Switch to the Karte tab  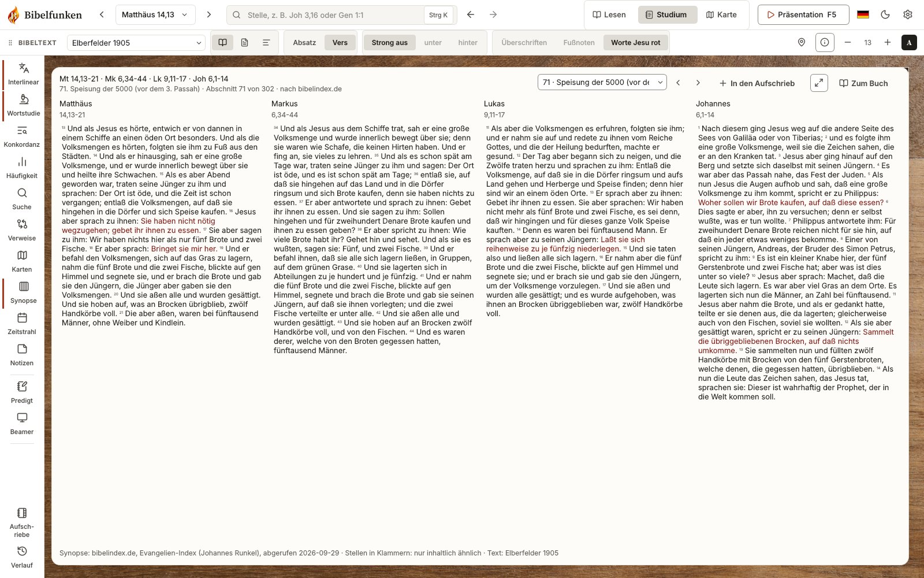click(722, 14)
